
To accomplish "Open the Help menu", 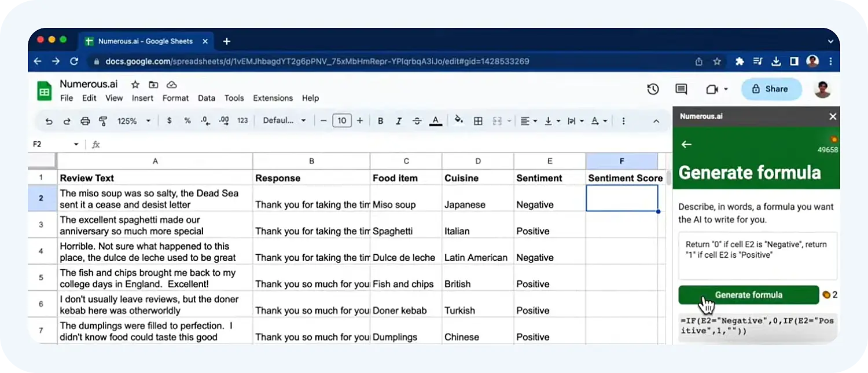I will pyautogui.click(x=310, y=98).
